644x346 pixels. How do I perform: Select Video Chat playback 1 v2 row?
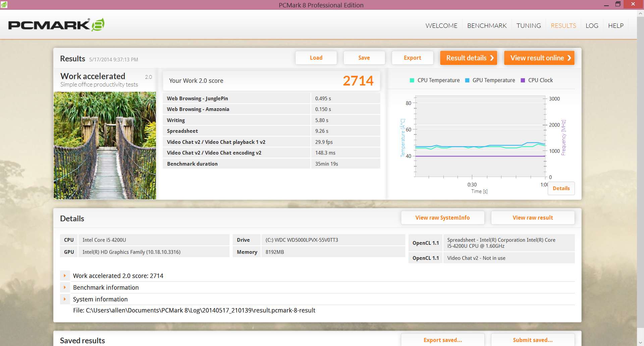click(x=271, y=142)
